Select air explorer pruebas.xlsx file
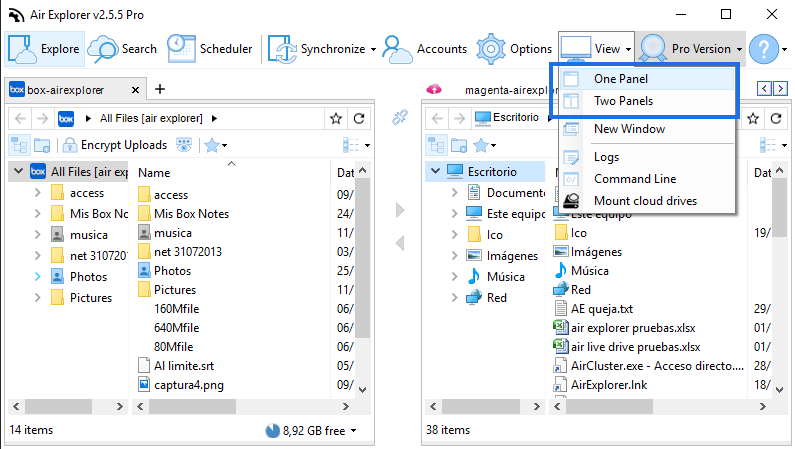 (633, 328)
